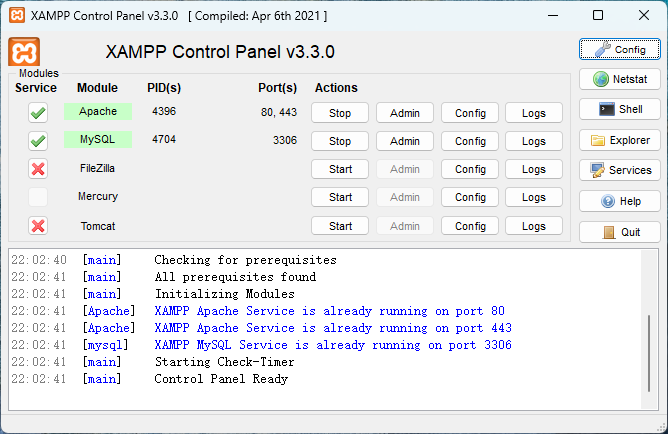The image size is (668, 434).
Task: Start the Mercury module
Action: [x=340, y=197]
